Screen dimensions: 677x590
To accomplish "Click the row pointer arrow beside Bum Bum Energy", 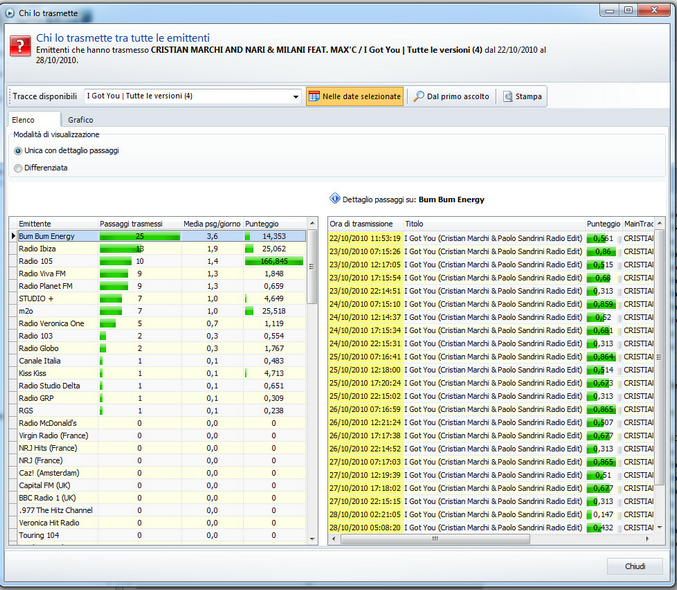I will pos(13,236).
